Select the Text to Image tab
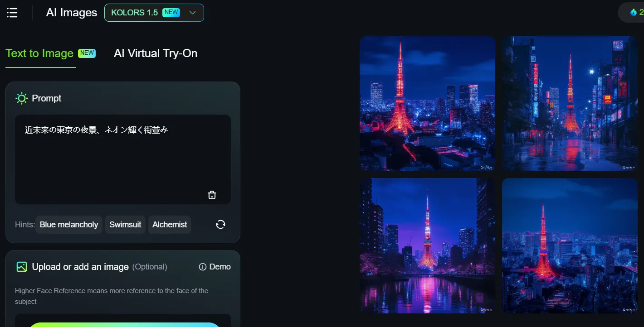644x327 pixels. click(x=40, y=53)
